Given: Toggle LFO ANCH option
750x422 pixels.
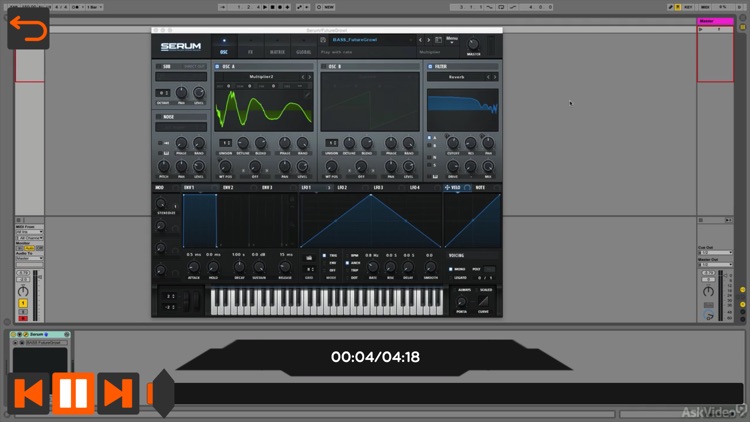Looking at the screenshot, I should tap(347, 263).
